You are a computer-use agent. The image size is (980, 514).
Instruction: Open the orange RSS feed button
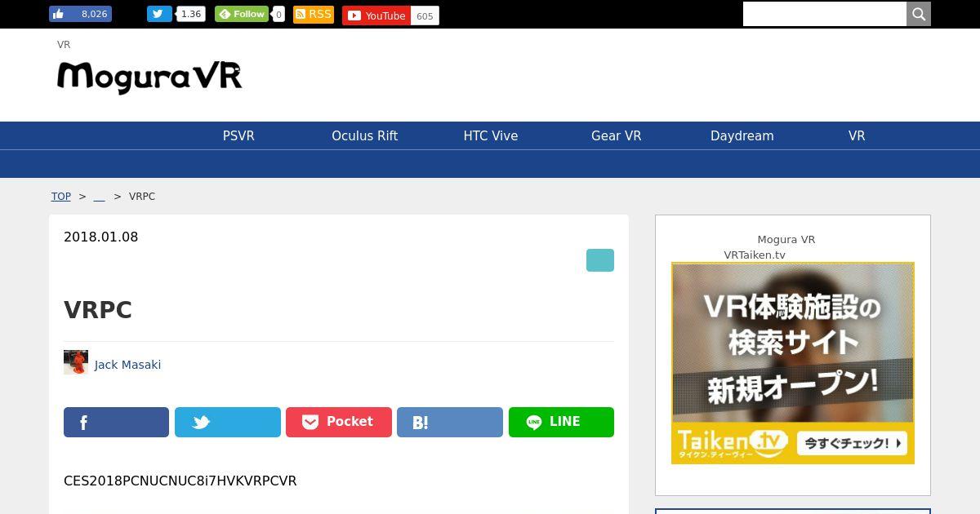coord(314,14)
